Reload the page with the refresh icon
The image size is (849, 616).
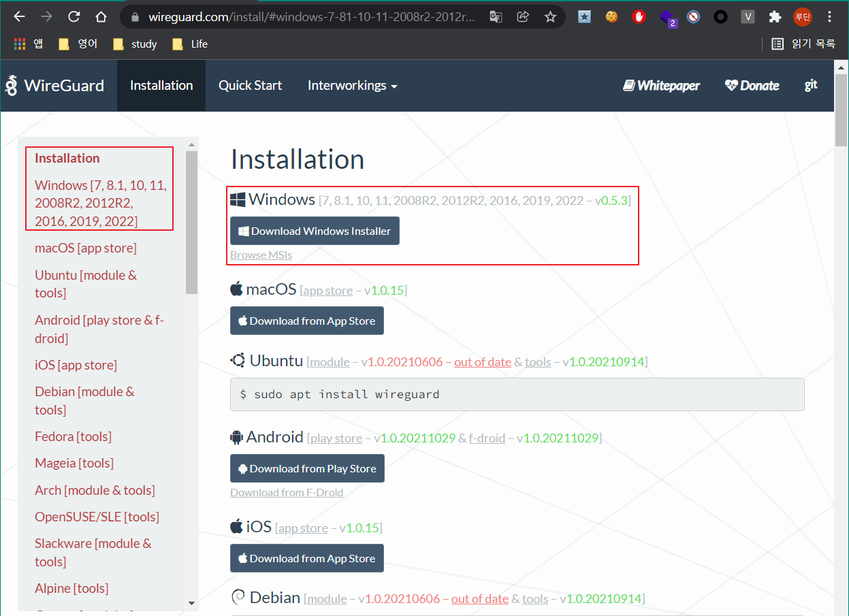point(74,17)
